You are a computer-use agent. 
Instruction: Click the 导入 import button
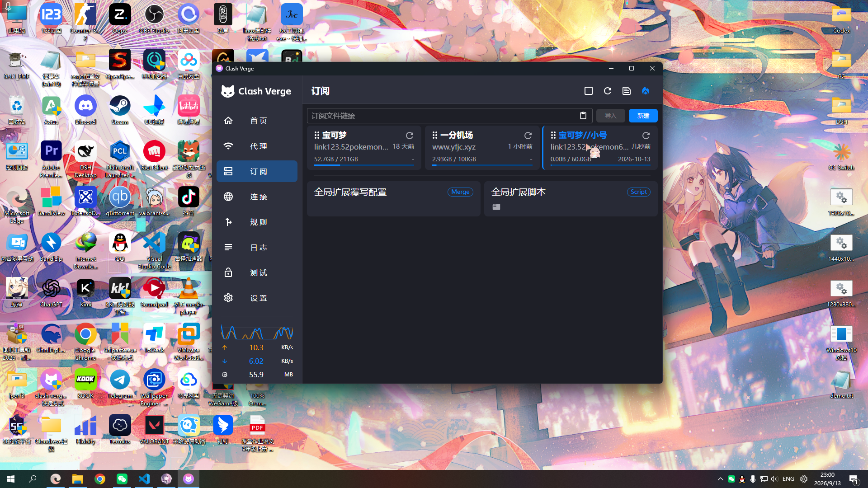tap(610, 116)
